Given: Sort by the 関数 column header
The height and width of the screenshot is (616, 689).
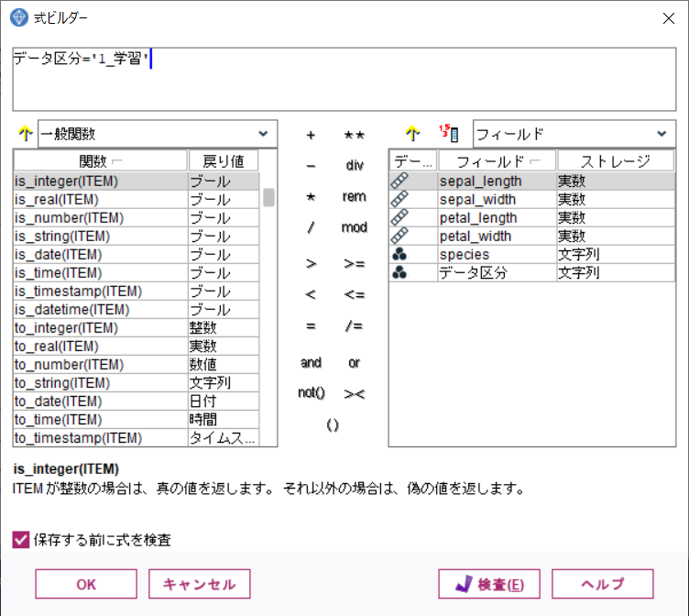Looking at the screenshot, I should click(x=100, y=161).
